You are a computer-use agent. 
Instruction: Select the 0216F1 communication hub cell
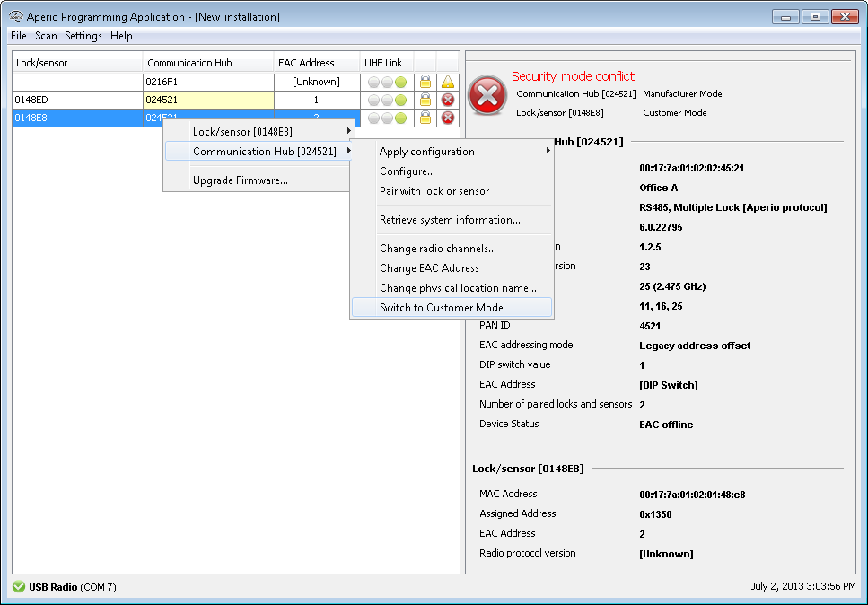tap(208, 82)
